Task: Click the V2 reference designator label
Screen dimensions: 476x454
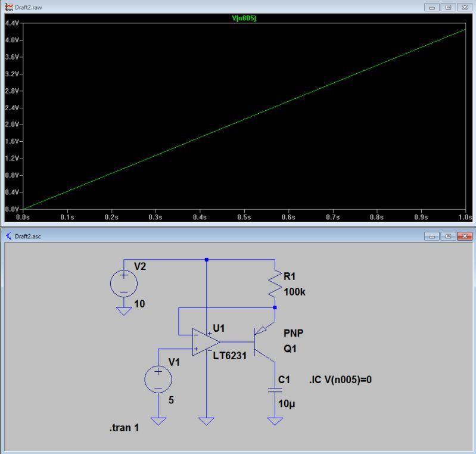Action: tap(140, 266)
